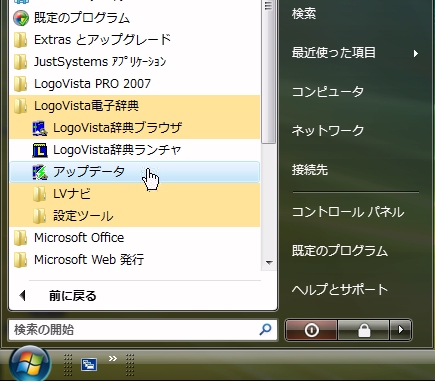The image size is (435, 382).
Task: Expand the 設定ツール folder
Action: tap(135, 216)
